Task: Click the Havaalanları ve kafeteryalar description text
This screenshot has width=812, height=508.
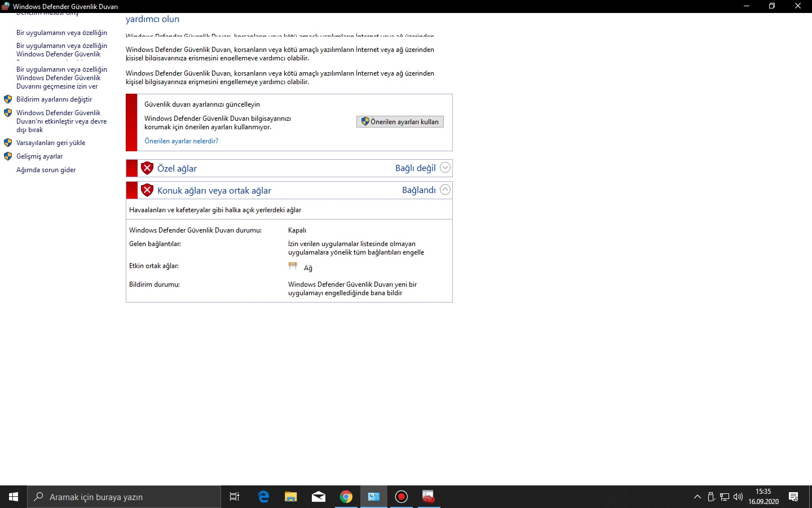Action: pyautogui.click(x=215, y=210)
